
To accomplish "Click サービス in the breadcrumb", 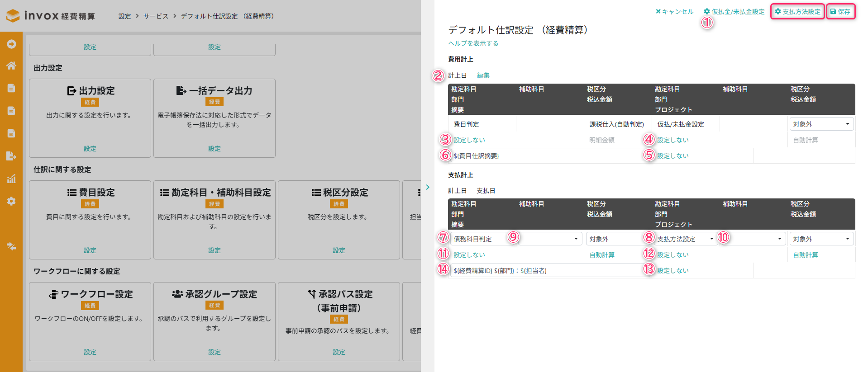I will [156, 16].
